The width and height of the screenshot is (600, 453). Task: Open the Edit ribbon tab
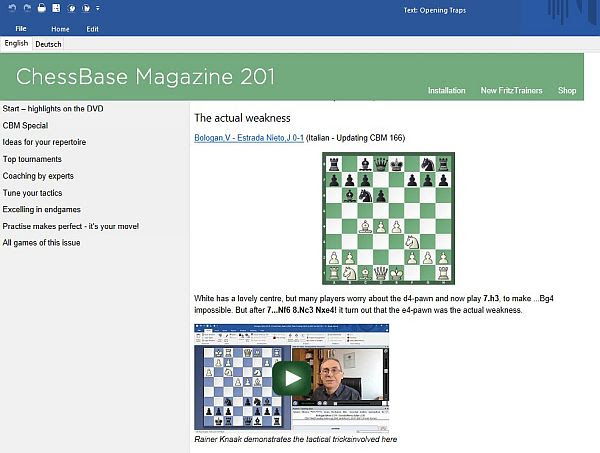pos(92,29)
